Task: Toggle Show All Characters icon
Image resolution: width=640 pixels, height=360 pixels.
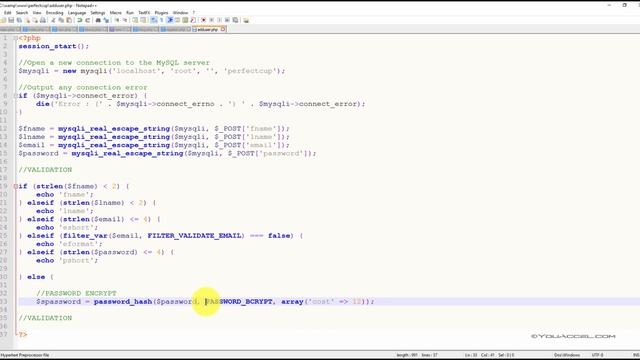Action: tap(161, 20)
